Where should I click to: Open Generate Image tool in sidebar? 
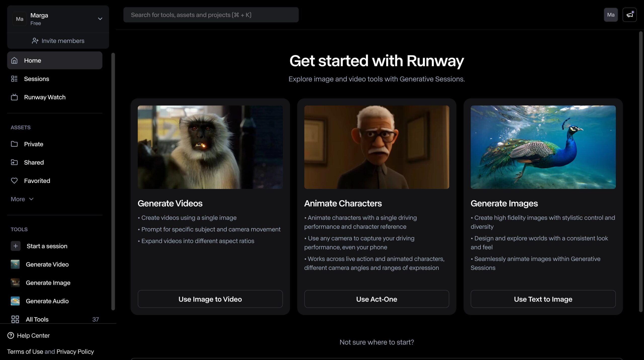click(x=48, y=283)
